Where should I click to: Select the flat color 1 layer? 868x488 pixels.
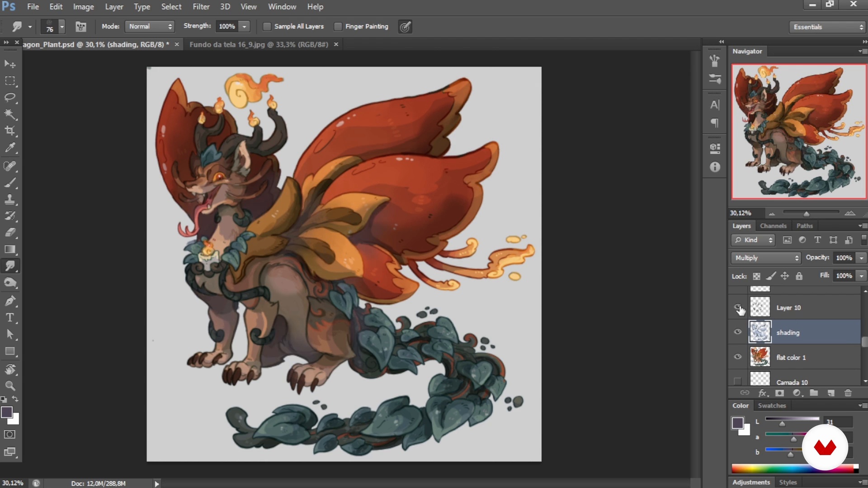click(805, 357)
